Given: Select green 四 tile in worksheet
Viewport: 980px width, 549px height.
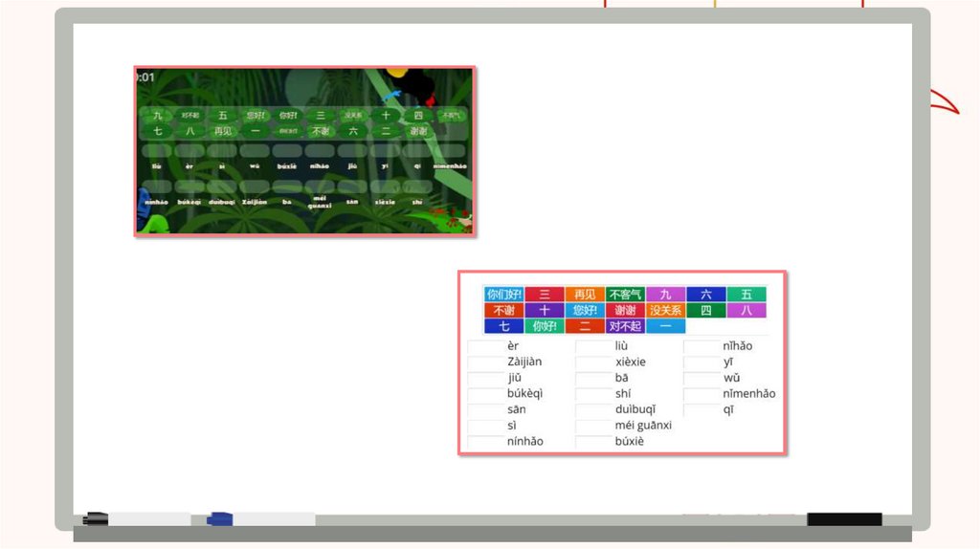Looking at the screenshot, I should pos(706,311).
